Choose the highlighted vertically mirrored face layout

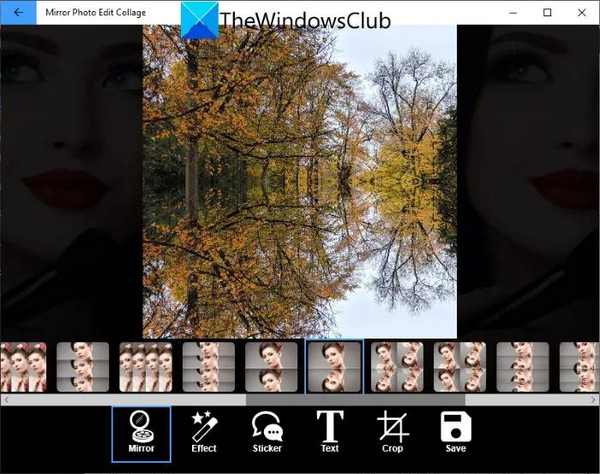[334, 367]
